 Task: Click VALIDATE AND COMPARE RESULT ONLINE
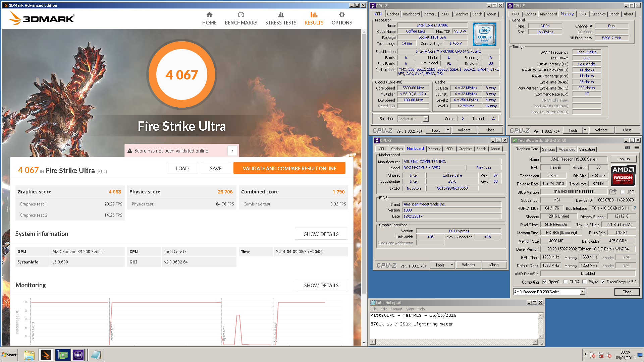289,168
